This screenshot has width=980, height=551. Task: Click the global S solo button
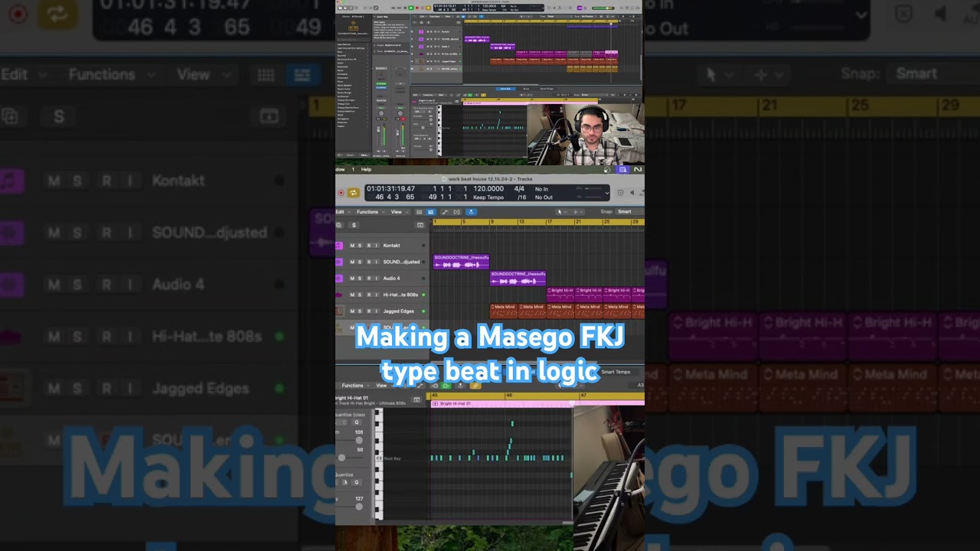[354, 225]
